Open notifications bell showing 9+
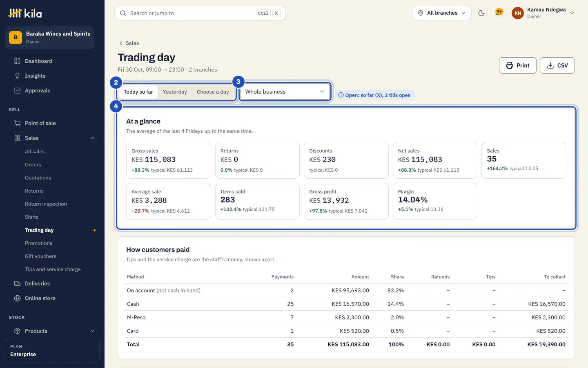This screenshot has height=368, width=588. (499, 13)
